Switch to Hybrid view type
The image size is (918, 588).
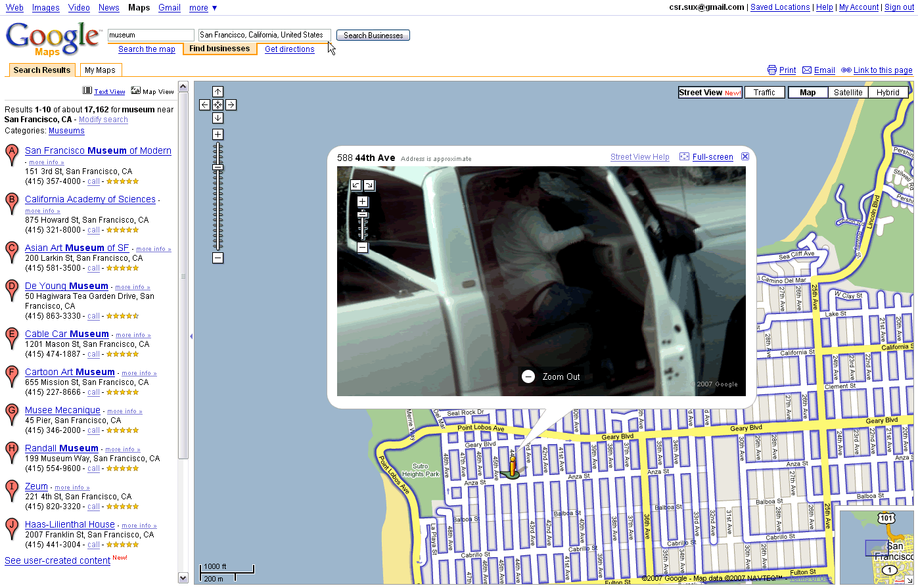[x=888, y=93]
